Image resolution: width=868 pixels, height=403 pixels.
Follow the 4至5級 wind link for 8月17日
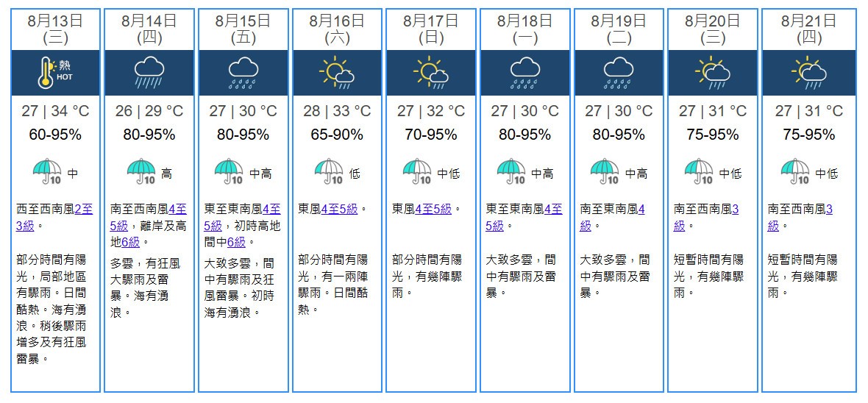point(433,209)
